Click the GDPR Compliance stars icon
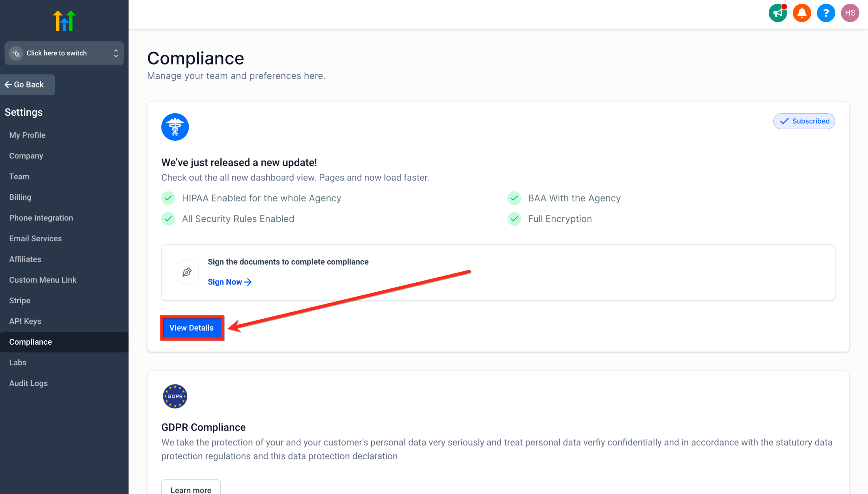 tap(175, 396)
